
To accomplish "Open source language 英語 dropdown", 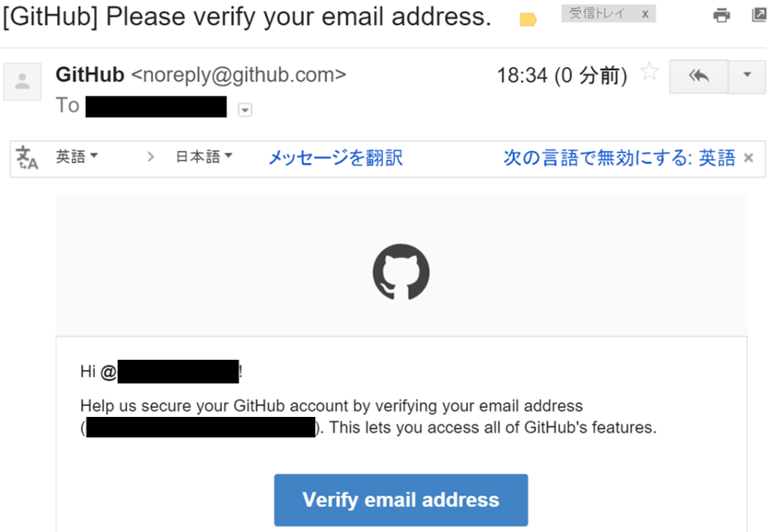I will [x=77, y=156].
